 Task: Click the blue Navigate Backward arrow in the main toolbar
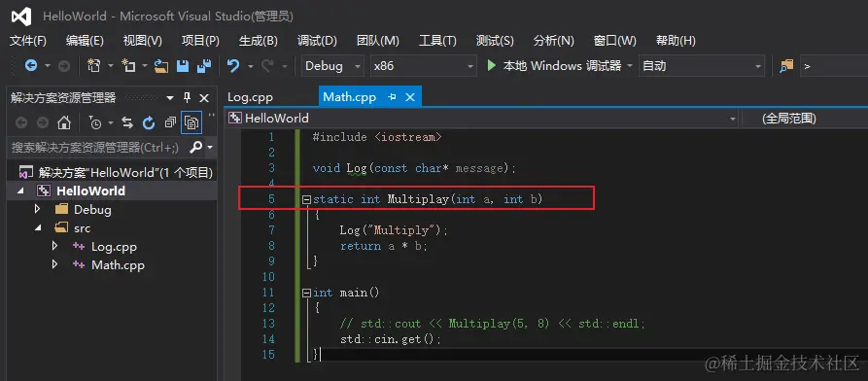31,66
